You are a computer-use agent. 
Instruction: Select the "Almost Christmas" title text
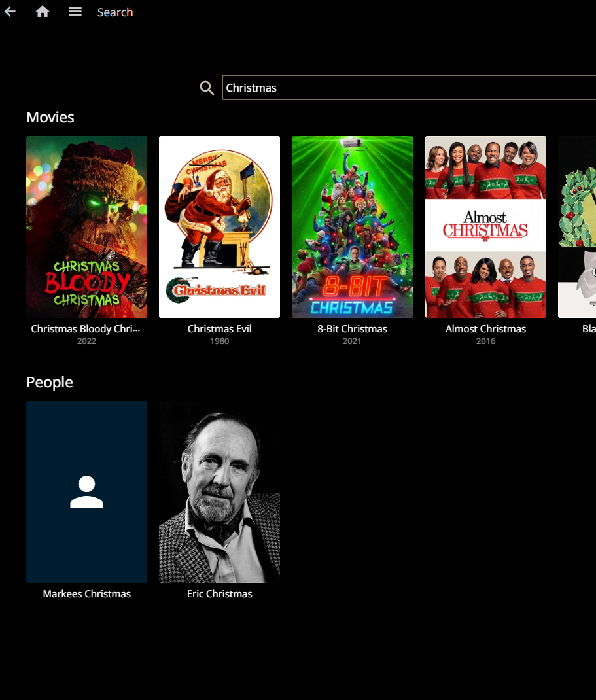pyautogui.click(x=485, y=329)
